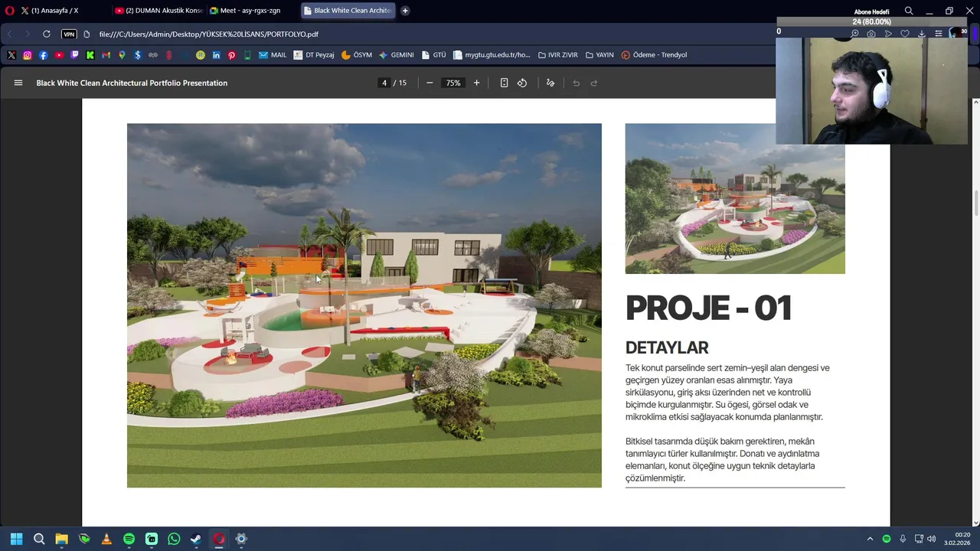The width and height of the screenshot is (980, 551).
Task: Open the Facebook bookmark
Action: [x=43, y=55]
